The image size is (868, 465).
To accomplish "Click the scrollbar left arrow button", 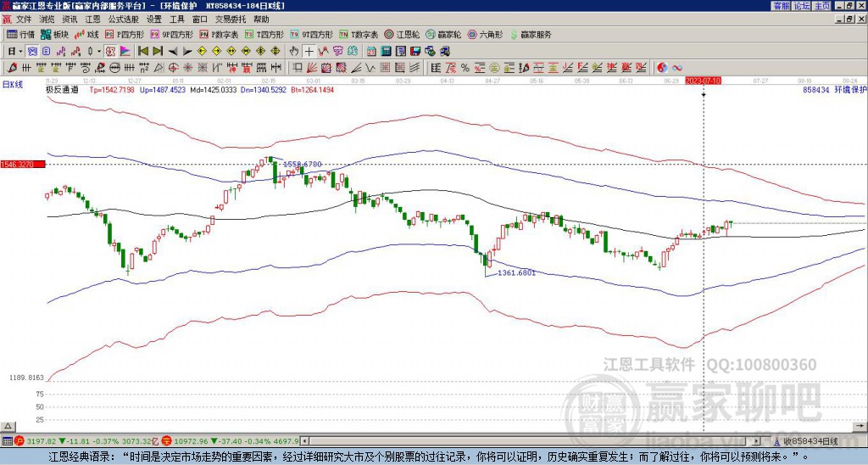I will point(304,441).
